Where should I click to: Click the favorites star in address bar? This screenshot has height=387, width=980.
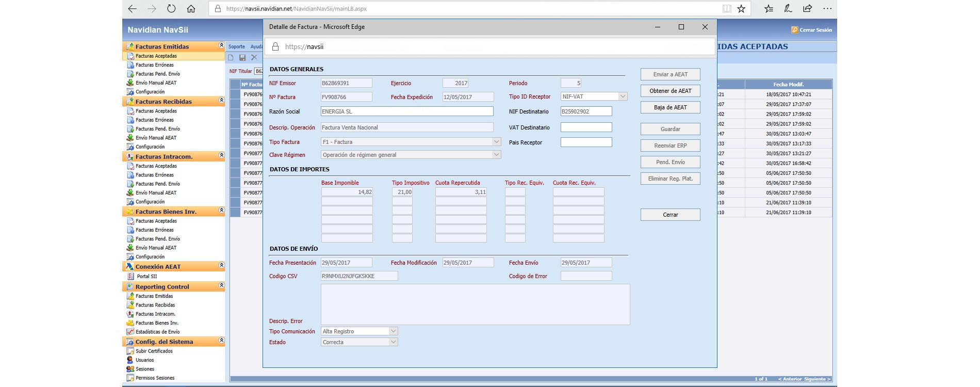pyautogui.click(x=741, y=9)
